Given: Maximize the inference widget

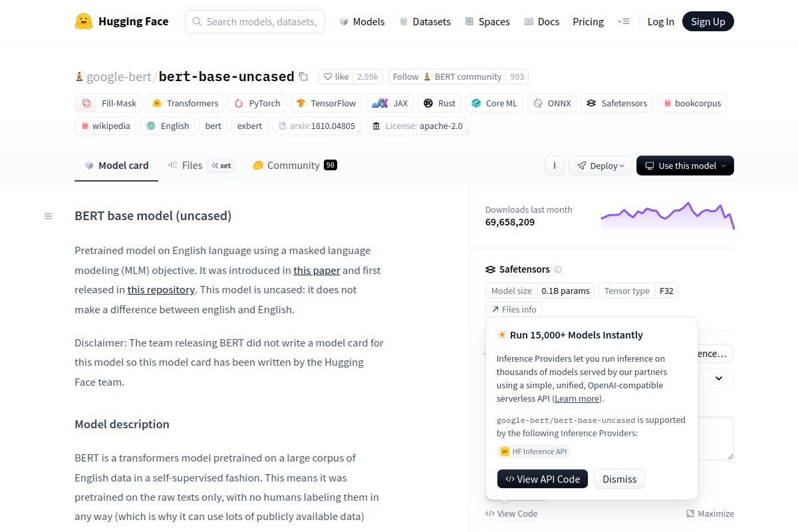Looking at the screenshot, I should tap(710, 513).
